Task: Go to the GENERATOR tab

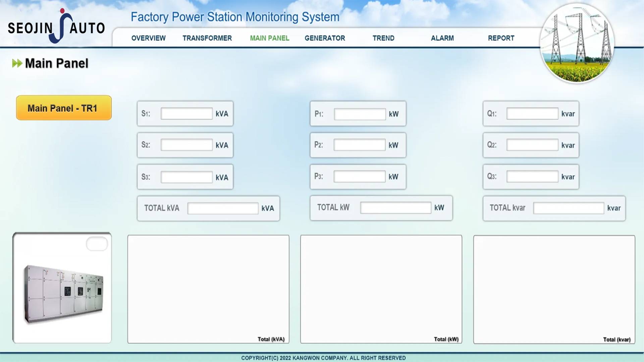Action: click(325, 38)
